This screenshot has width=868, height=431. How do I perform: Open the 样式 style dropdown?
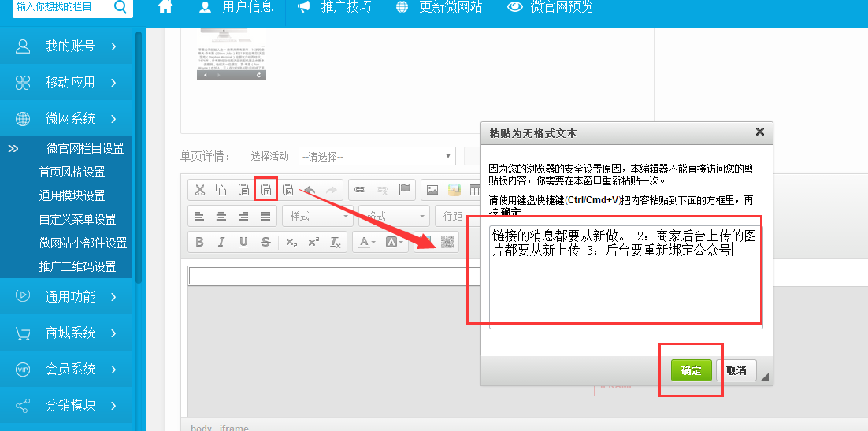coord(317,216)
